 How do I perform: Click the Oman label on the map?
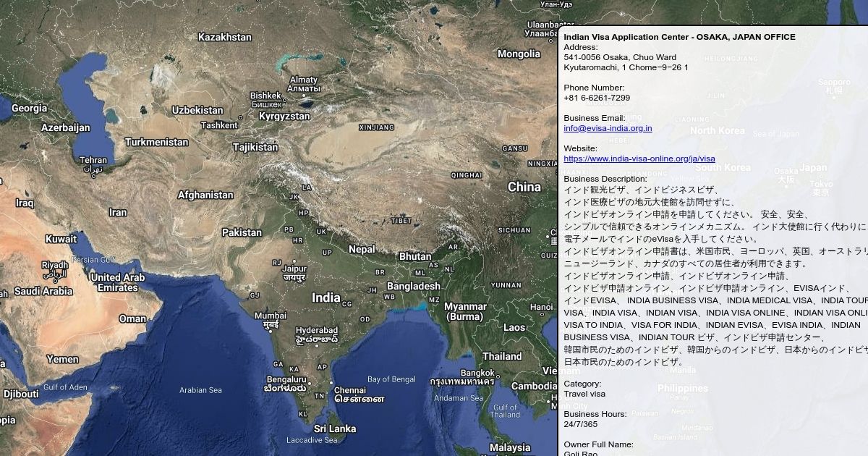pos(132,318)
